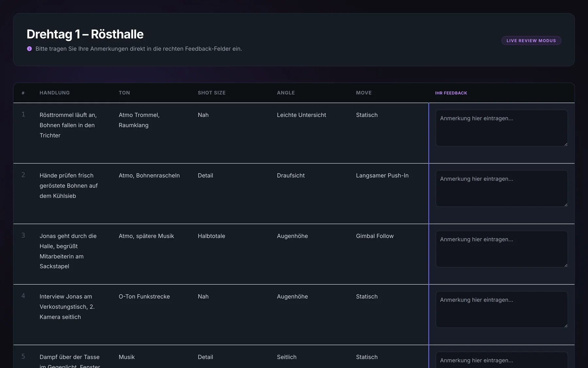The height and width of the screenshot is (368, 588).
Task: Click the Jonas geht durch die Halle cell
Action: tap(68, 251)
